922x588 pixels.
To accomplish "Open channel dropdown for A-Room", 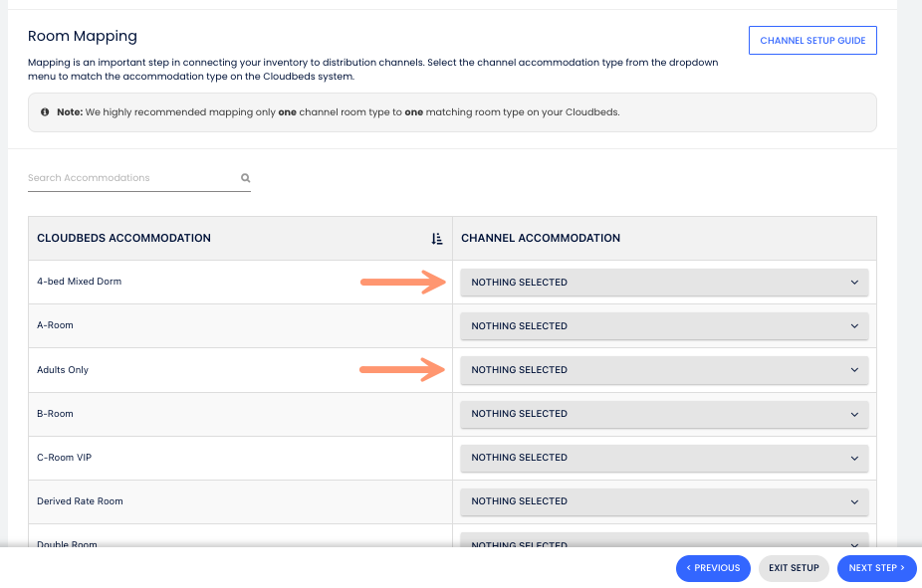I will pyautogui.click(x=664, y=326).
